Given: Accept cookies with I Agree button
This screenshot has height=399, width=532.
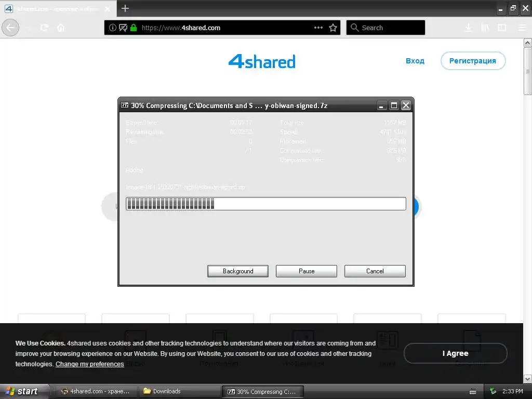Looking at the screenshot, I should (455, 353).
